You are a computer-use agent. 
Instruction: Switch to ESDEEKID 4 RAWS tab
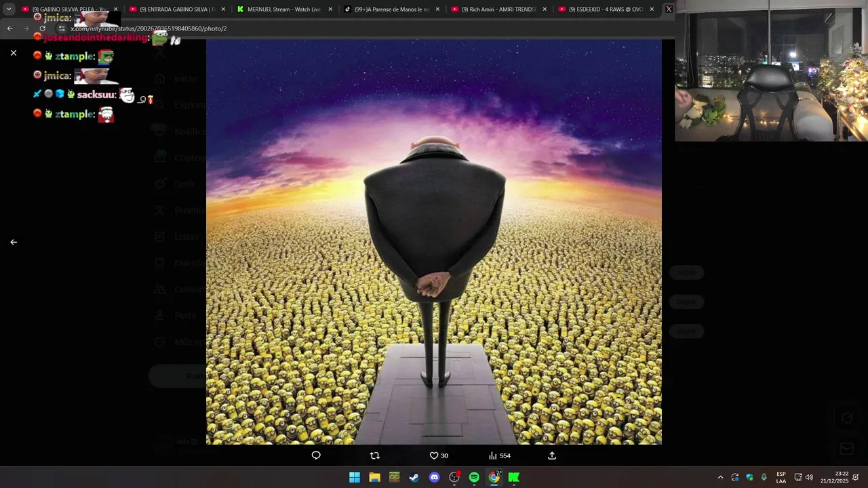pyautogui.click(x=606, y=9)
